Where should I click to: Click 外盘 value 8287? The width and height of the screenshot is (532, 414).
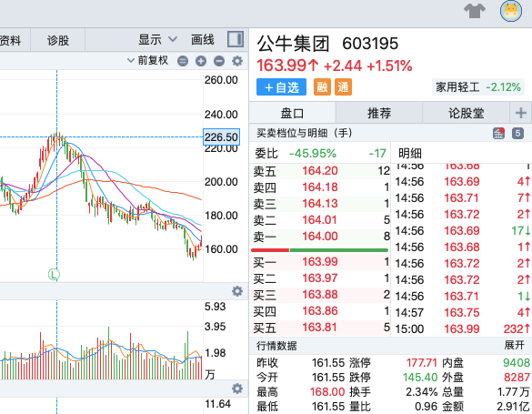(x=517, y=378)
